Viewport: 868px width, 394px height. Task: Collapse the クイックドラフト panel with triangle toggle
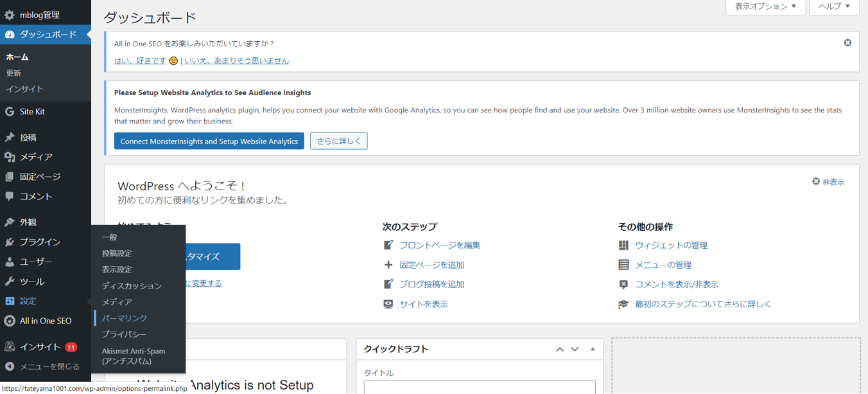pos(593,349)
